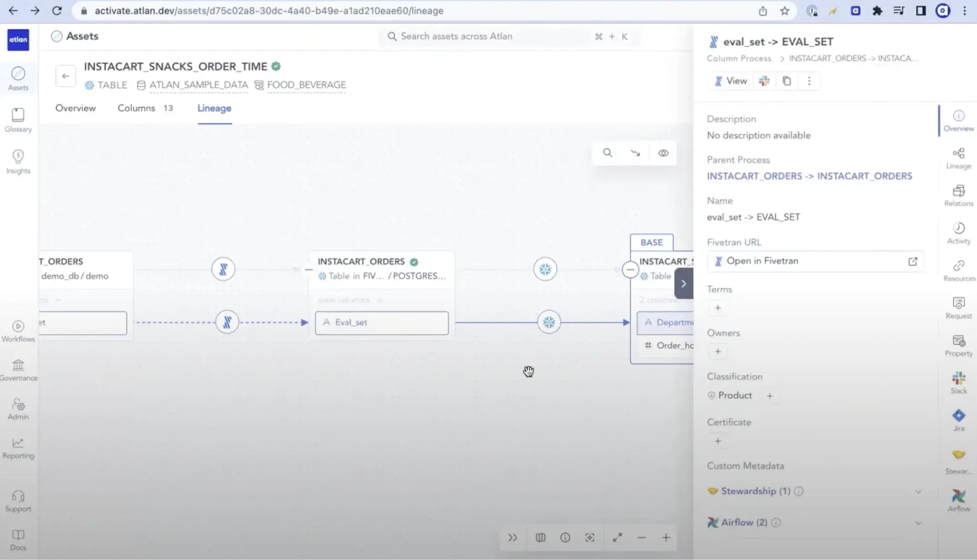Open Workflows in the left sidebar

tap(18, 332)
